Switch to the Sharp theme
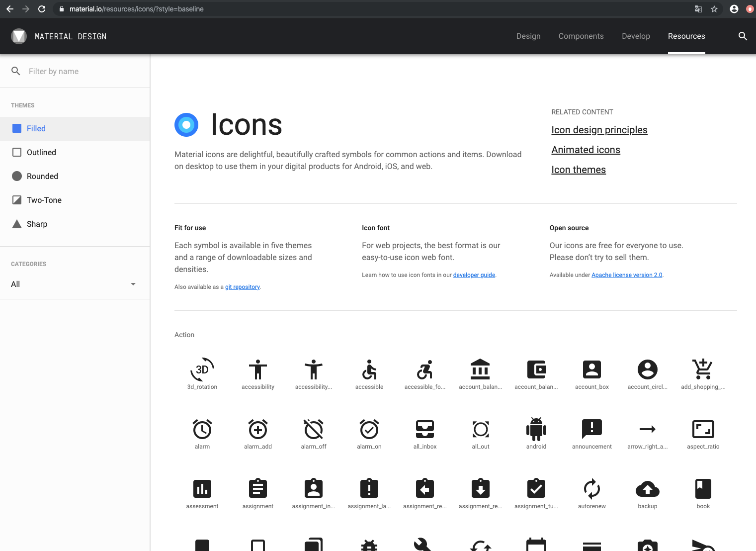The width and height of the screenshot is (756, 551). (75, 224)
